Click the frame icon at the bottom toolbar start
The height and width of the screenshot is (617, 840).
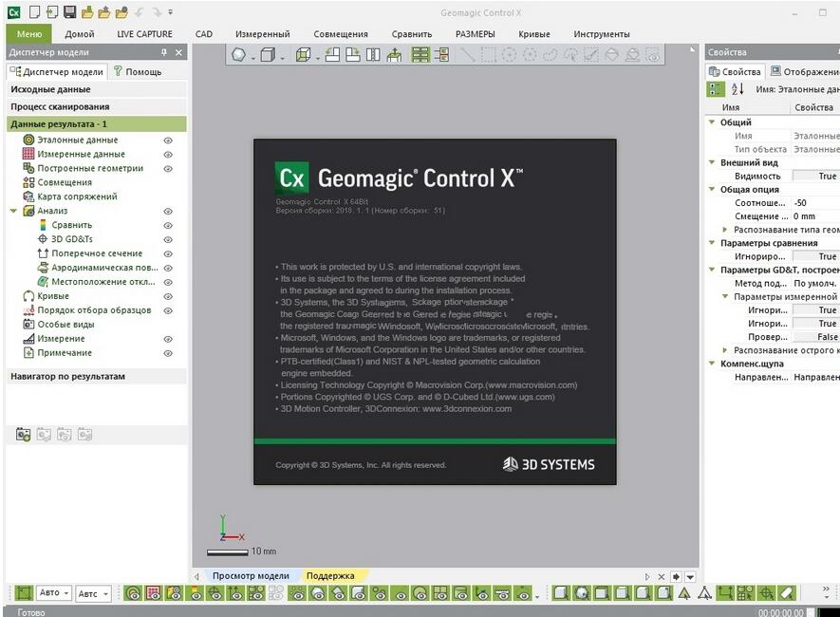pyautogui.click(x=24, y=593)
